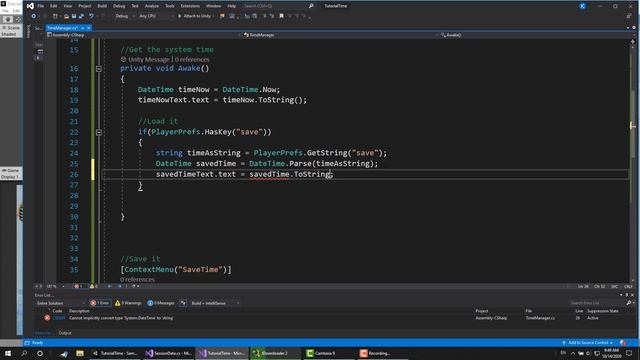Click the Code column header

[57, 311]
